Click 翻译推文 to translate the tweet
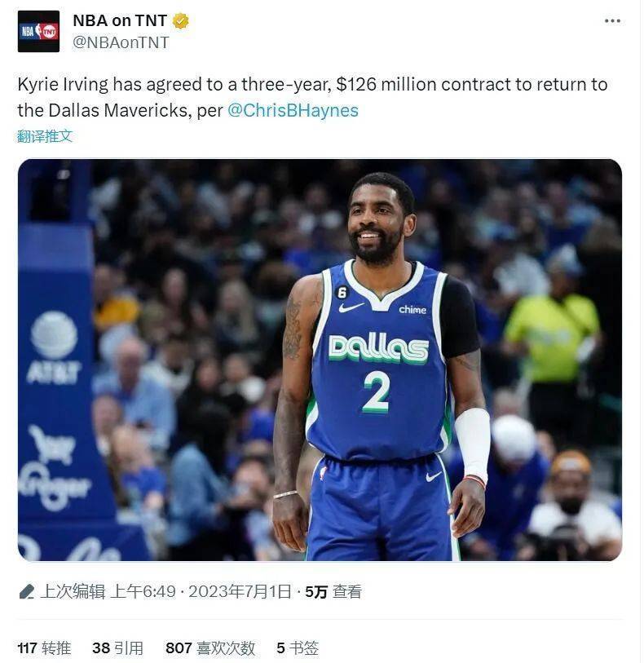 click(x=45, y=136)
